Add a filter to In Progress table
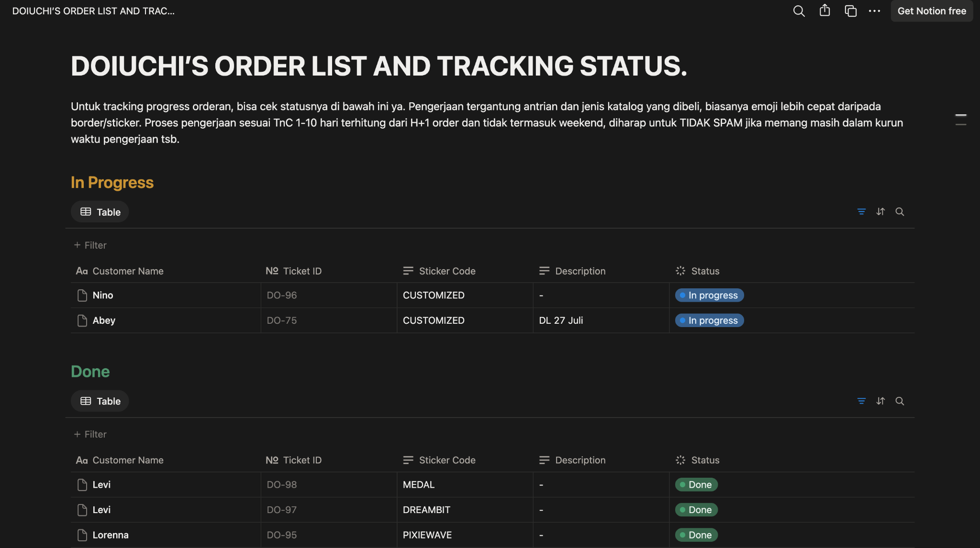980x548 pixels. [90, 245]
